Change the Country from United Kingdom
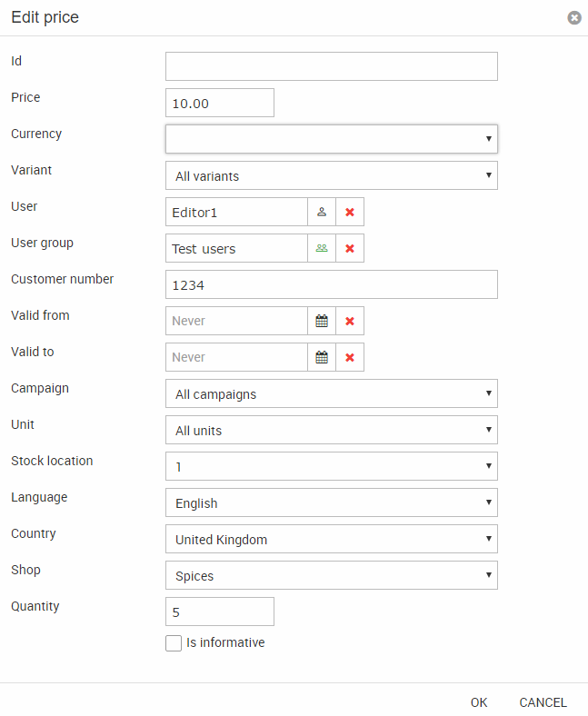The height and width of the screenshot is (716, 588). point(331,539)
